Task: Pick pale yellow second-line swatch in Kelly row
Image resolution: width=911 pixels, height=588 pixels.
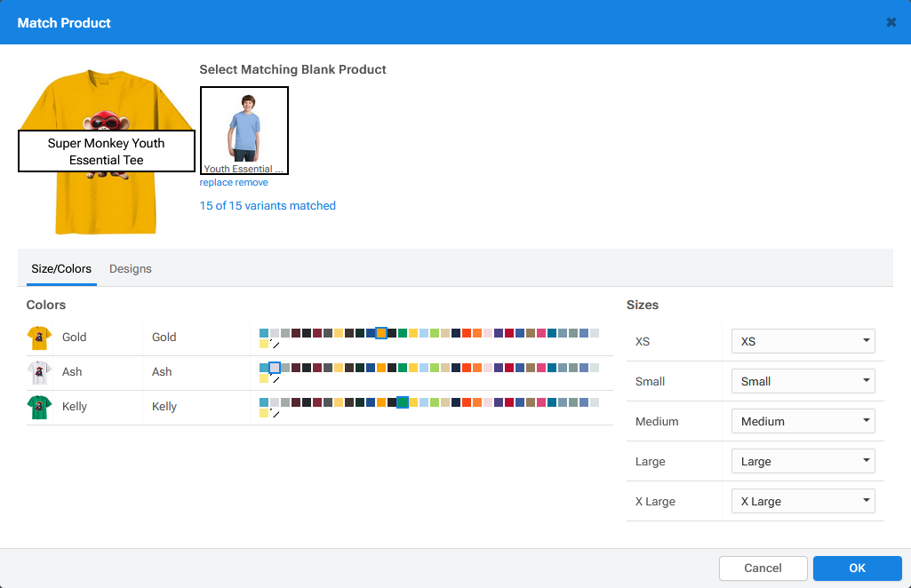Action: (264, 413)
